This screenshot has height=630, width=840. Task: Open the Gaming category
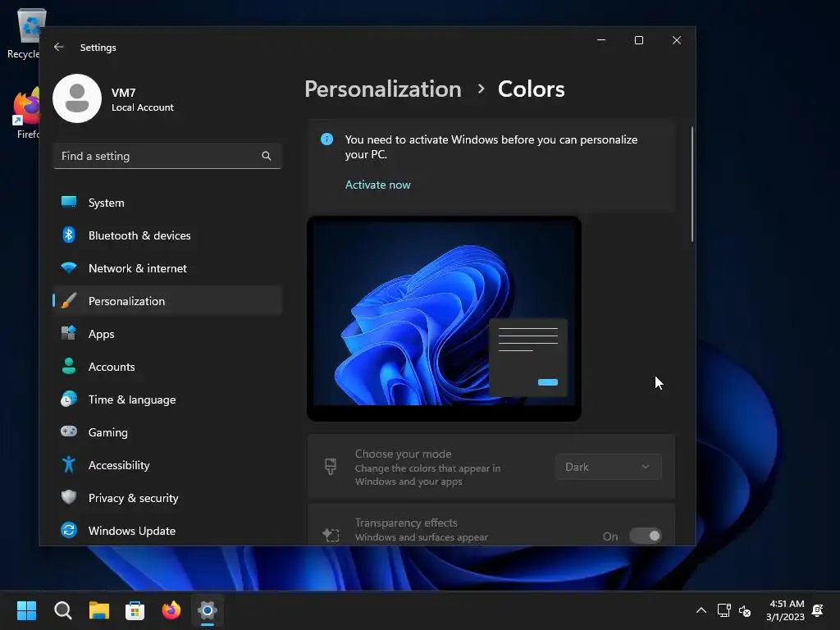pyautogui.click(x=167, y=431)
